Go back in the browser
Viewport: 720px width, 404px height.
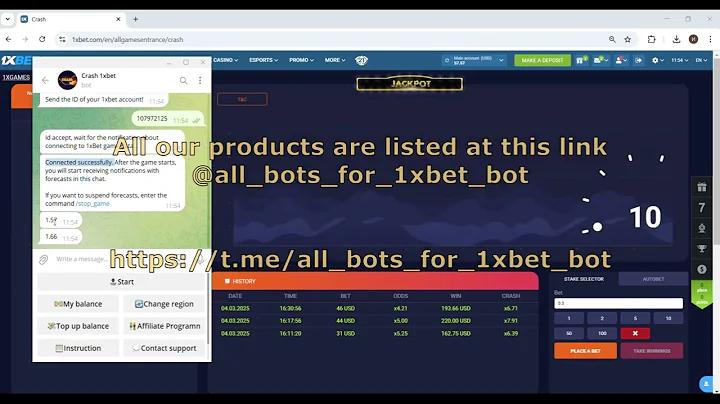[x=8, y=39]
